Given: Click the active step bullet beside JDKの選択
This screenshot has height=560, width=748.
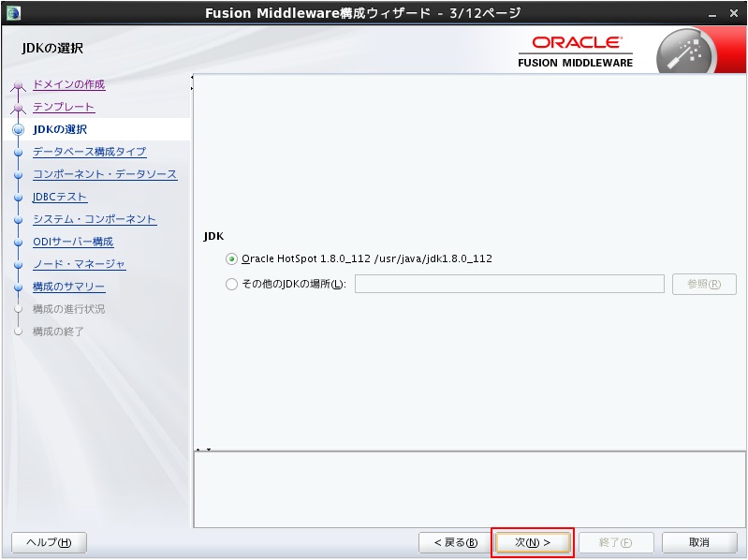Looking at the screenshot, I should point(18,130).
